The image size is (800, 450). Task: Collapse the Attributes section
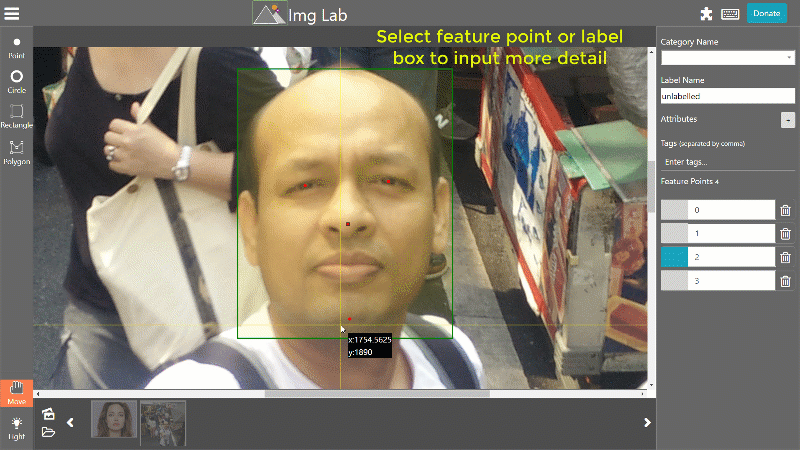[x=787, y=120]
